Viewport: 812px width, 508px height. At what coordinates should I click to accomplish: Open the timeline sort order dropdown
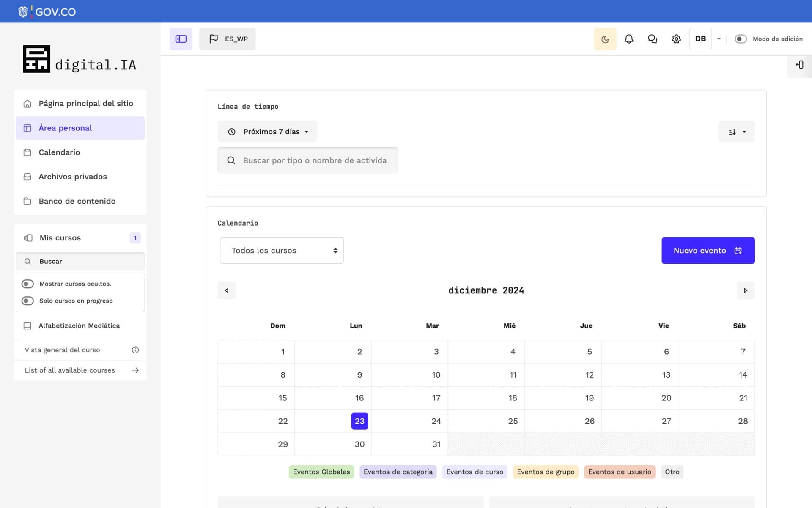(736, 132)
